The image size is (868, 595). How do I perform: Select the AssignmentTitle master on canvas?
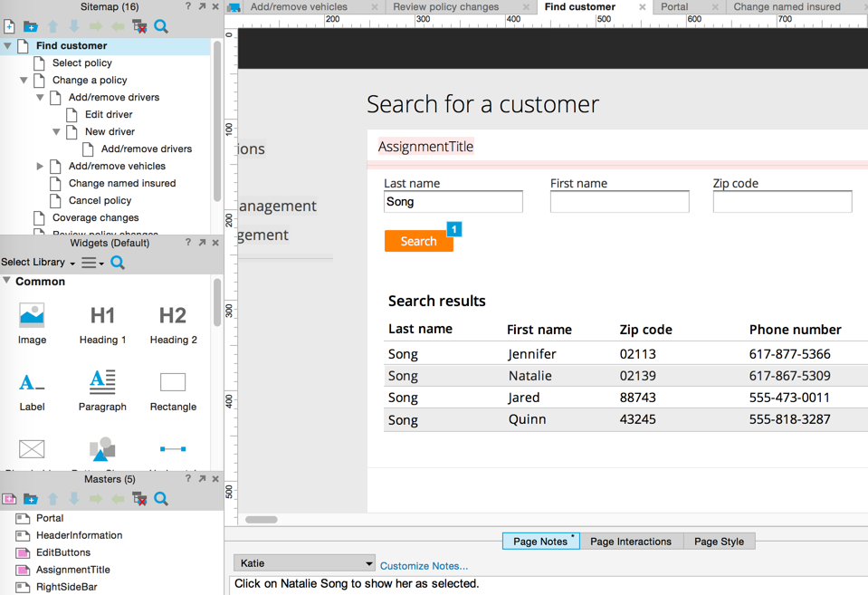click(x=425, y=146)
